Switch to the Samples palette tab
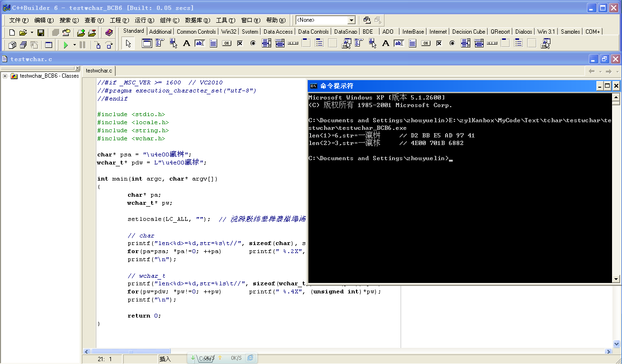 click(x=570, y=32)
